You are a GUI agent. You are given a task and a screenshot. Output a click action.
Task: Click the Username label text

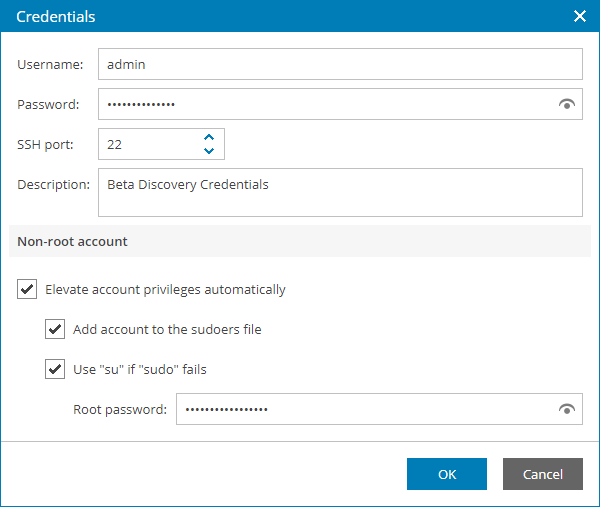coord(50,64)
